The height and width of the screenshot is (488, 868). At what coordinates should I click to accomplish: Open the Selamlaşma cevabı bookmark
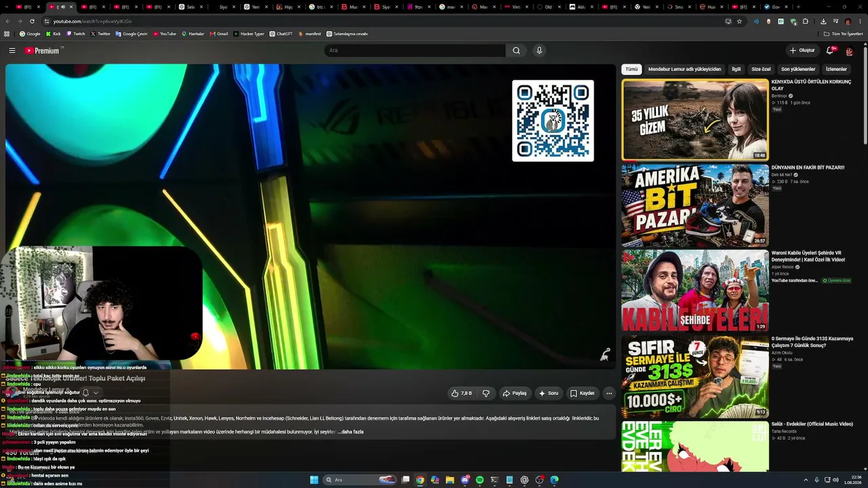347,33
